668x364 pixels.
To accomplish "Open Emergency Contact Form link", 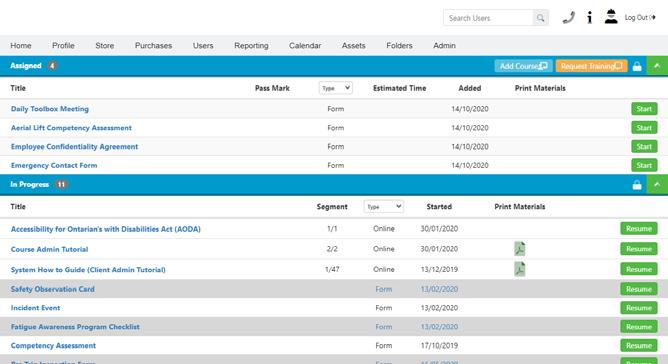I will (x=54, y=165).
